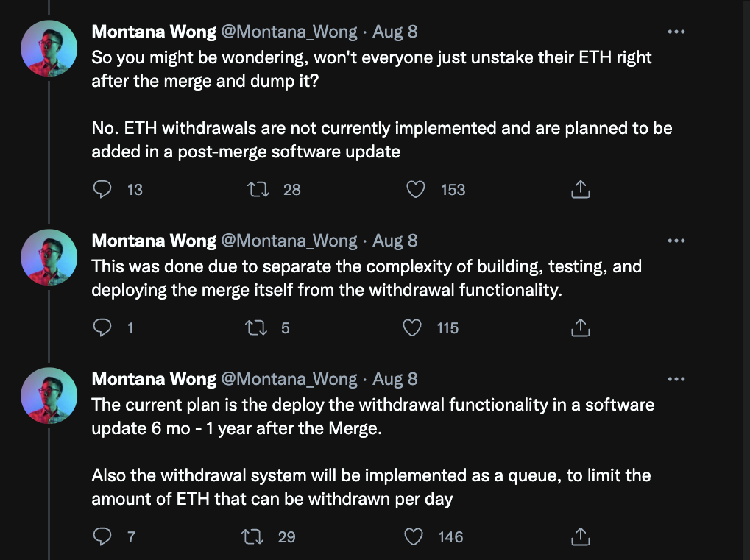The height and width of the screenshot is (560, 750).
Task: Retweet the tweet with 28 retweets
Action: [258, 190]
